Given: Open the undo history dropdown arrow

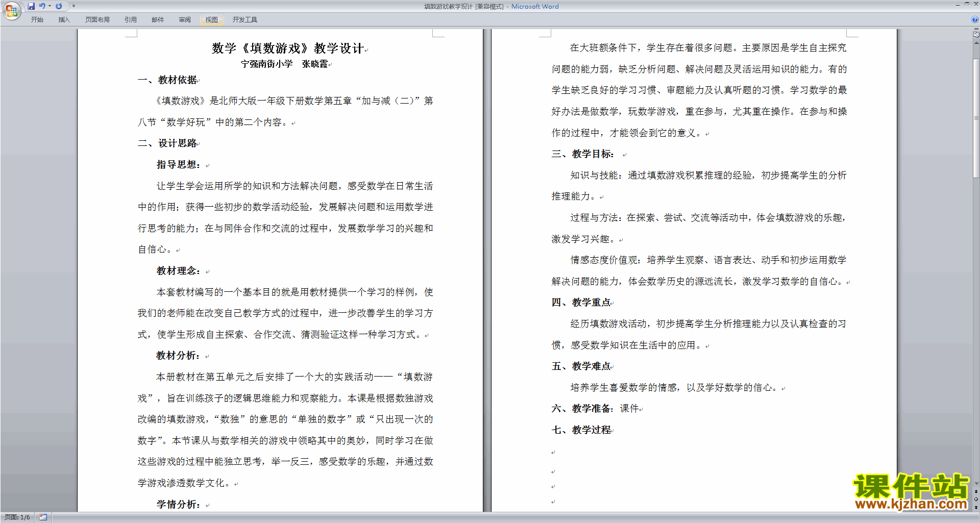Looking at the screenshot, I should tap(50, 6).
